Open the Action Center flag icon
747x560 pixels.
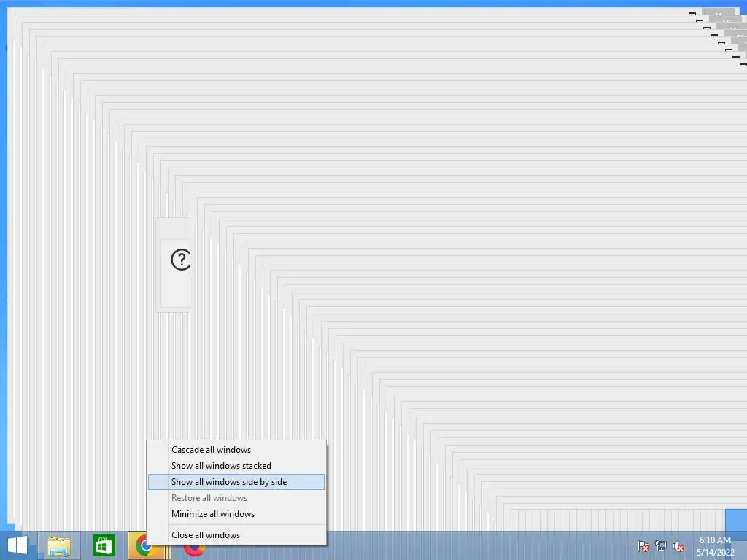[x=643, y=546]
